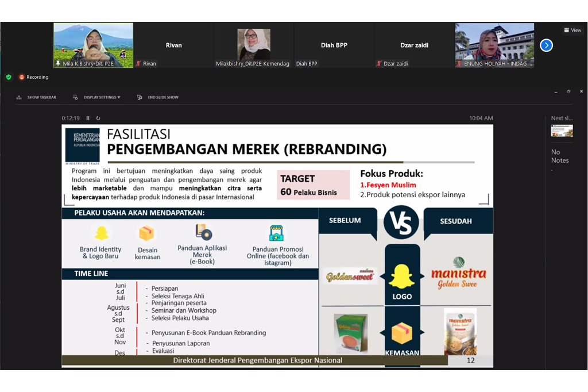Click the muted microphone icon beside Dzar zaidi
This screenshot has height=392, width=588.
coord(379,63)
